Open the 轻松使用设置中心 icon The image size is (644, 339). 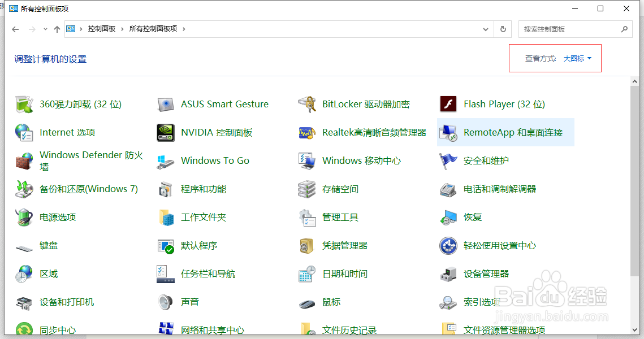point(448,245)
